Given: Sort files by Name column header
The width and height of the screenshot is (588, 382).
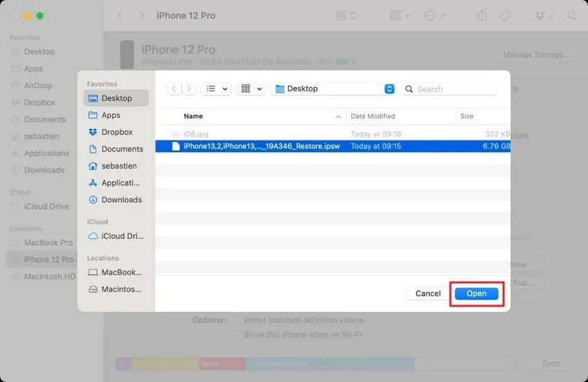Looking at the screenshot, I should click(193, 116).
